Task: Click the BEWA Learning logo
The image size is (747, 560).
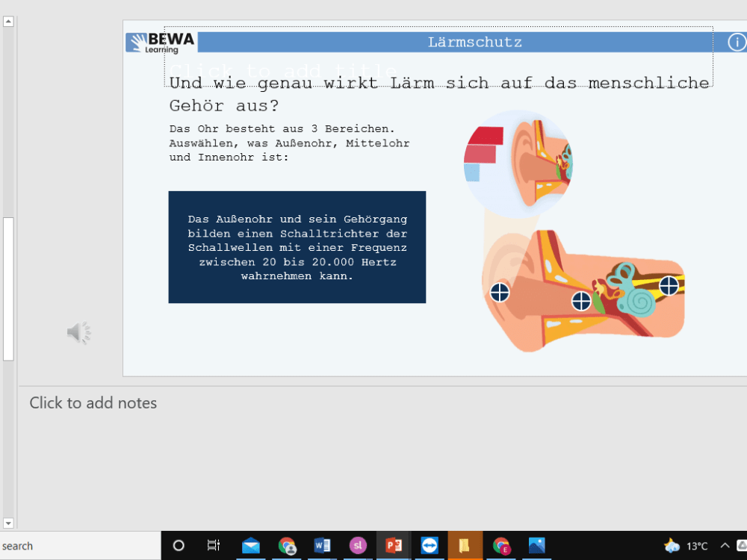Action: [159, 42]
